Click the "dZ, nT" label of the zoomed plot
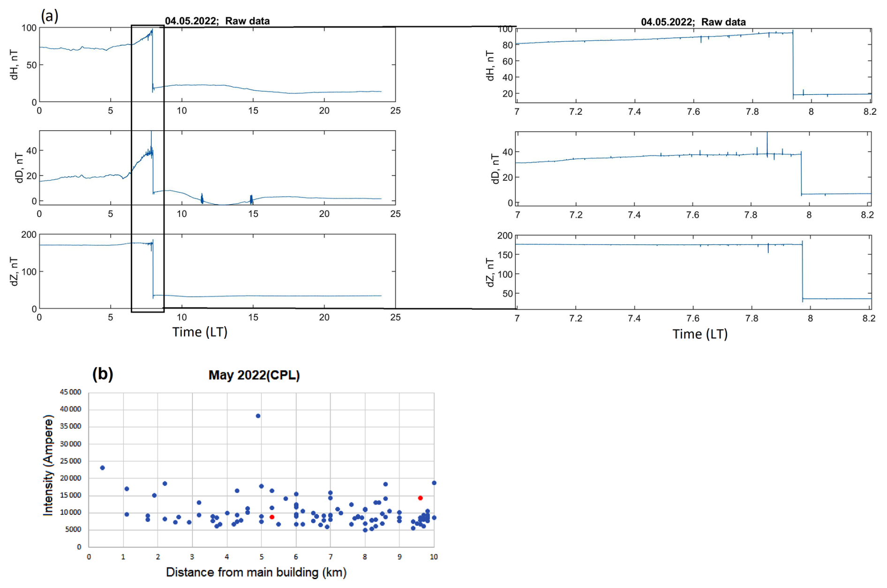887x588 pixels. click(x=490, y=272)
